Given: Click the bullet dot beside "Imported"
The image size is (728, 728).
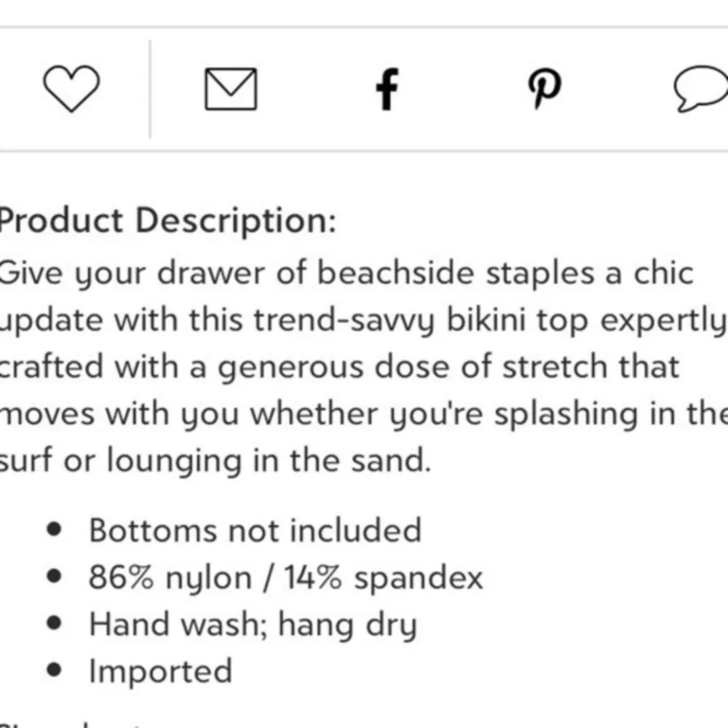Looking at the screenshot, I should [52, 670].
